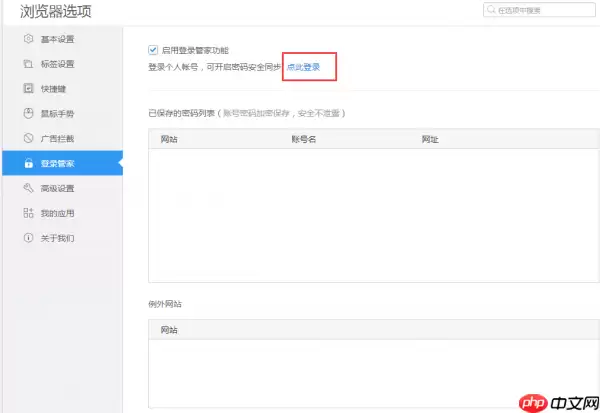The height and width of the screenshot is (413, 600).
Task: Click the 浏览器选项 page title
Action: point(56,11)
